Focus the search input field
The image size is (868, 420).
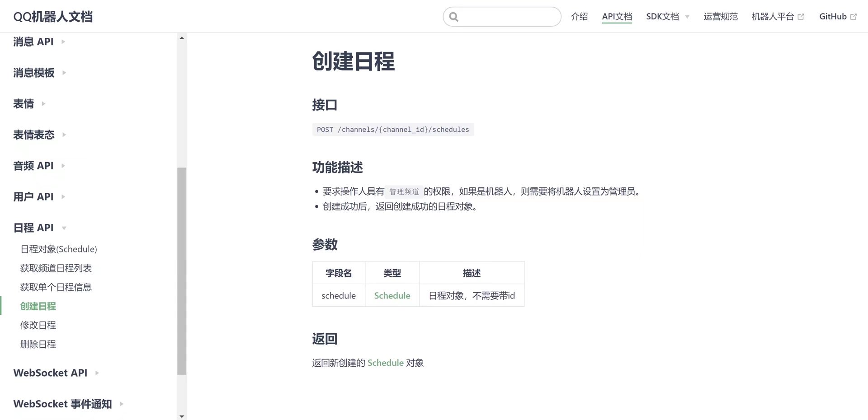coord(509,17)
